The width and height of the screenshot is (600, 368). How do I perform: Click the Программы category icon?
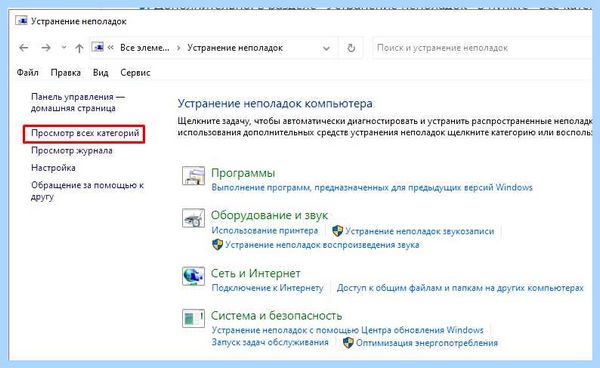point(193,176)
